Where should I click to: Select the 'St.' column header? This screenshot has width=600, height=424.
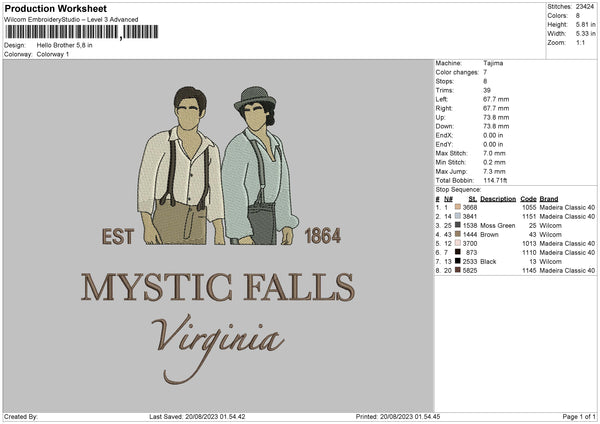coord(473,199)
